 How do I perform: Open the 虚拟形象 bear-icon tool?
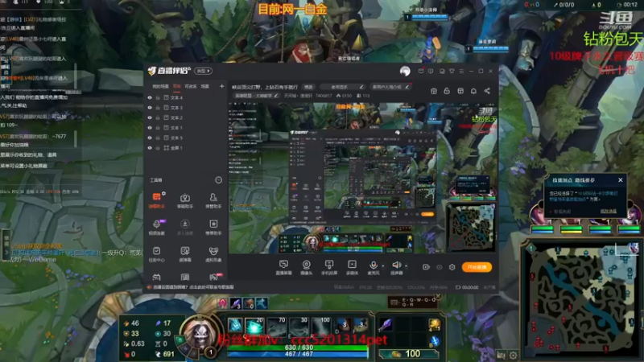coord(213,253)
